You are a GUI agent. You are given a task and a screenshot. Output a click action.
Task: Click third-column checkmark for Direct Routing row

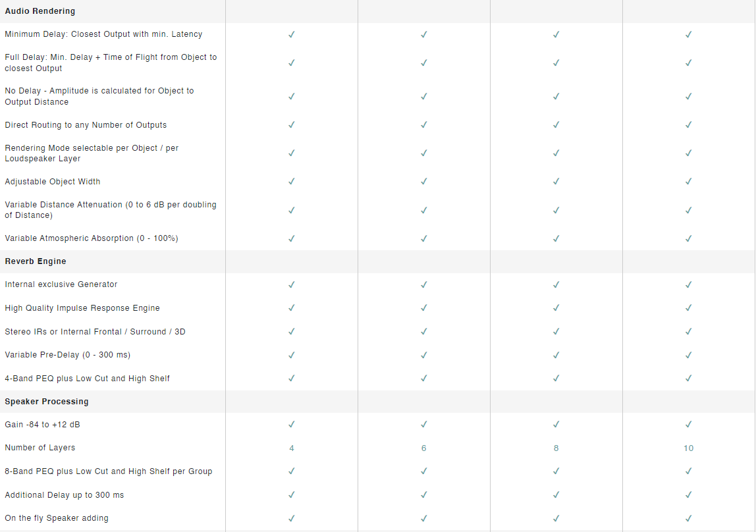(x=556, y=125)
